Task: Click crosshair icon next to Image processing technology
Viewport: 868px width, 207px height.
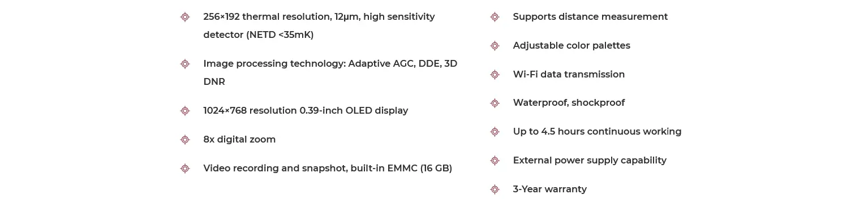Action: point(185,64)
